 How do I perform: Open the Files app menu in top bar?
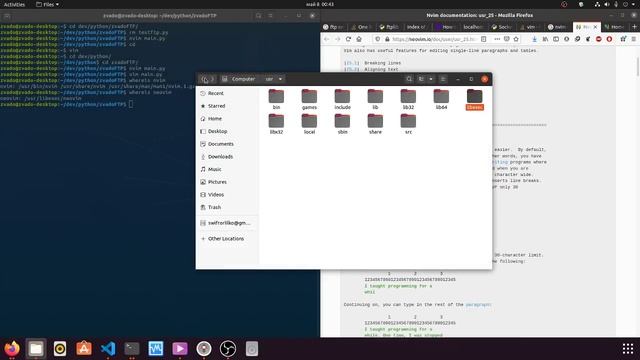click(x=47, y=4)
